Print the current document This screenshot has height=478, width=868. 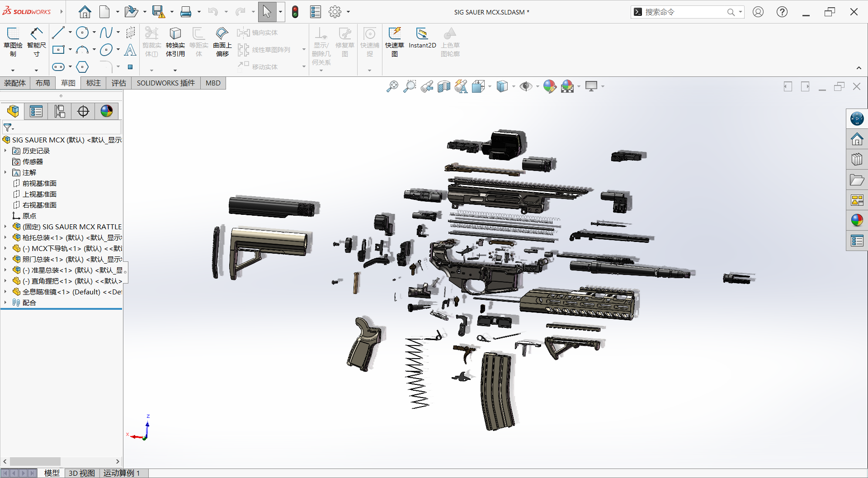point(186,12)
